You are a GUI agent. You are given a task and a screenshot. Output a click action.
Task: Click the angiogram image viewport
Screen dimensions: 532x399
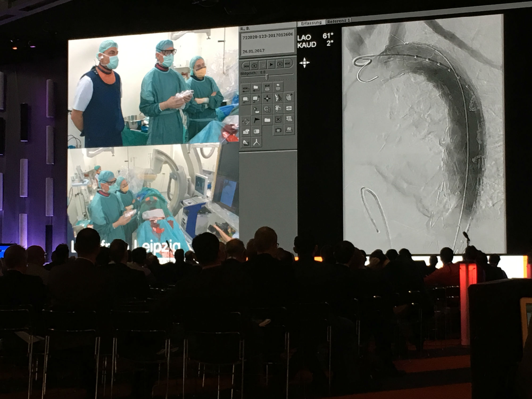424,133
